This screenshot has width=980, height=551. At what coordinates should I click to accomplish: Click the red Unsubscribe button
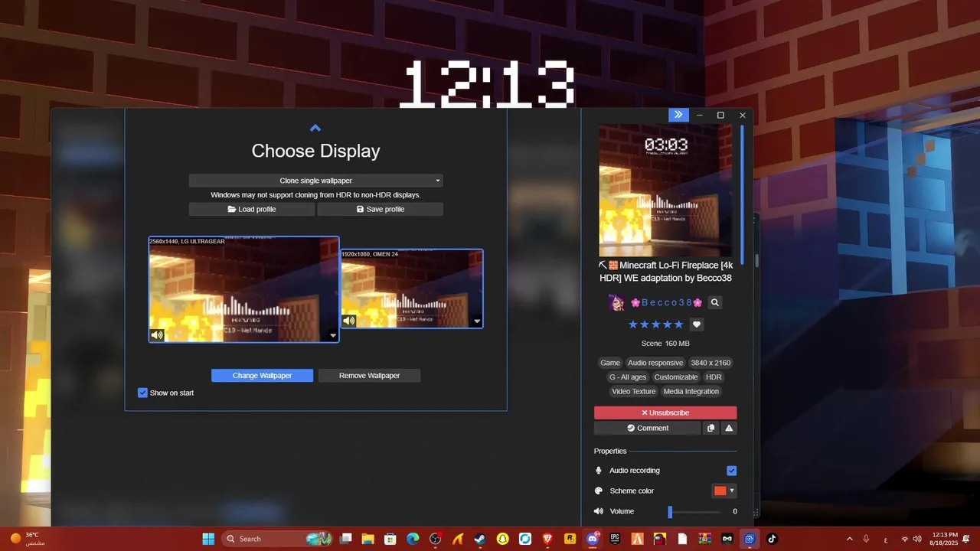tap(665, 412)
